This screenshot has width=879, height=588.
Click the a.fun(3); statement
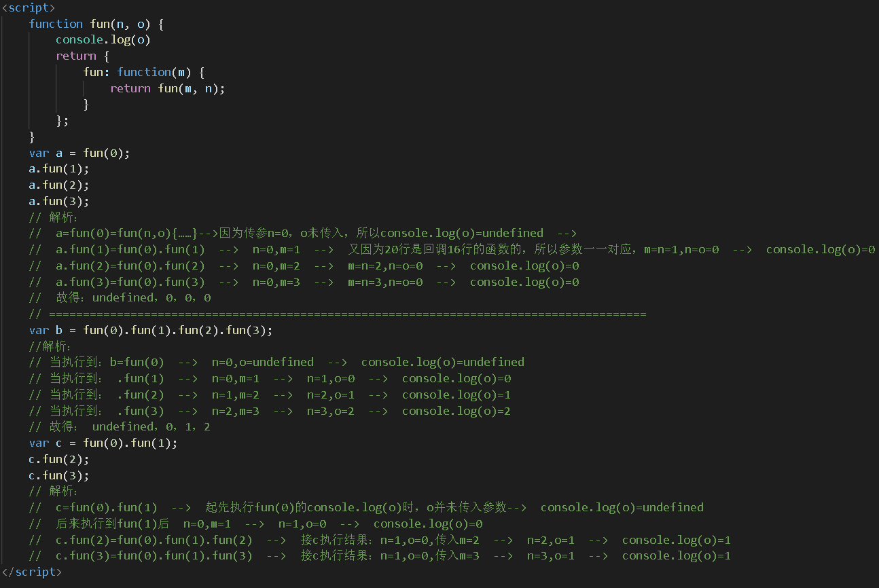click(x=58, y=201)
